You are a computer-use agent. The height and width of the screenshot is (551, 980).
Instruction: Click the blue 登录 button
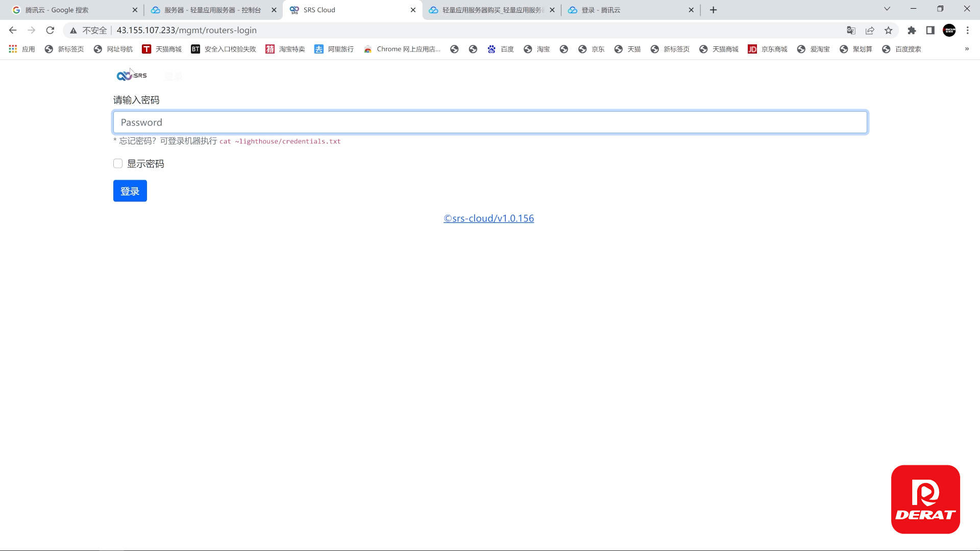click(130, 190)
